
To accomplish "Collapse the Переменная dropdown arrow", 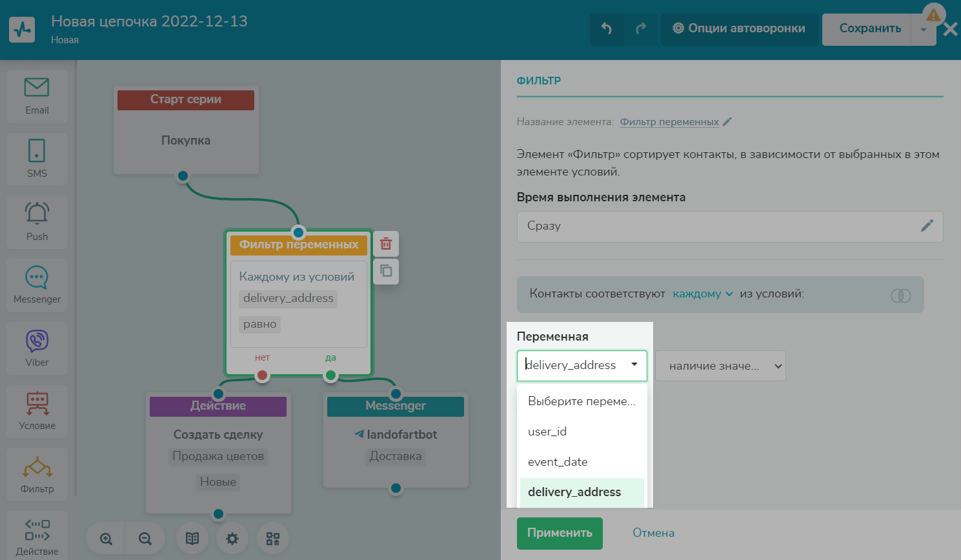I will (634, 365).
